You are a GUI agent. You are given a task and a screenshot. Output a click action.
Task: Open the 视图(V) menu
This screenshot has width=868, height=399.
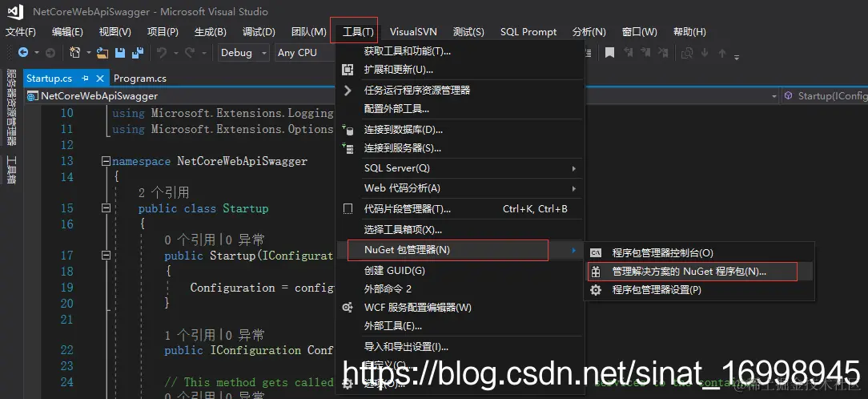pyautogui.click(x=115, y=31)
